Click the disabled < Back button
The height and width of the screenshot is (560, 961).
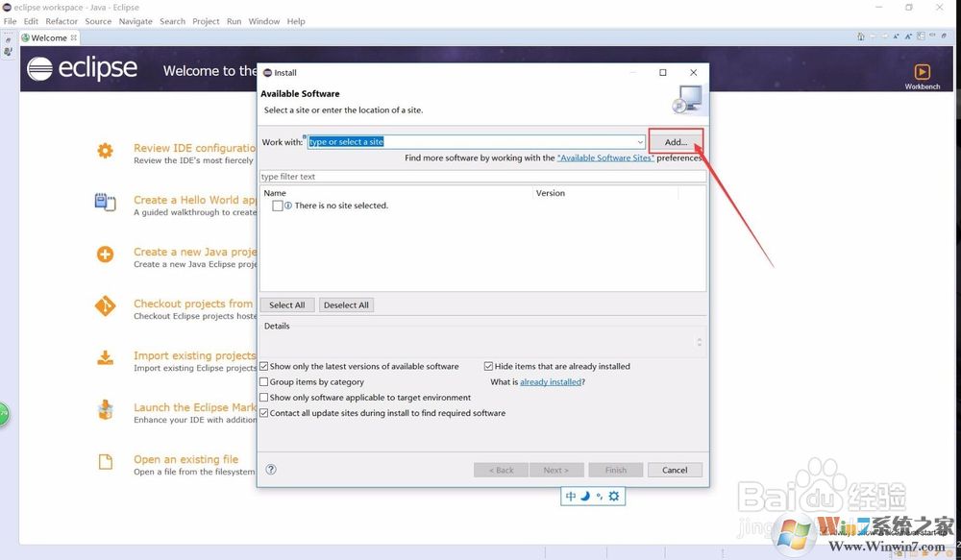pos(501,470)
